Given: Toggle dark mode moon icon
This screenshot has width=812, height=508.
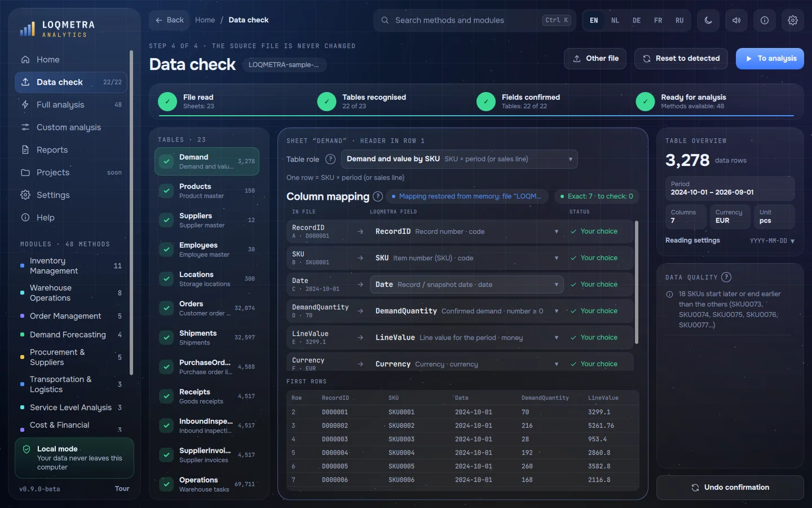Looking at the screenshot, I should tap(708, 20).
